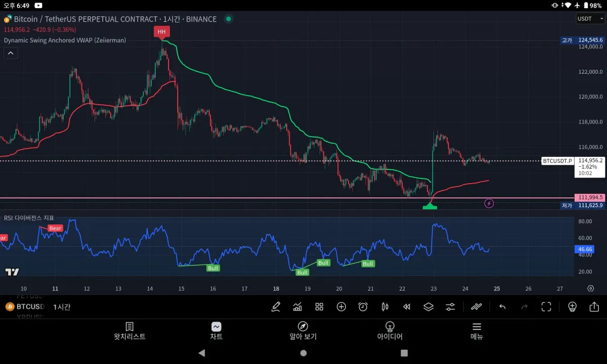Image resolution: width=607 pixels, height=364 pixels.
Task: Open chart settings sliders icon
Action: (450, 306)
